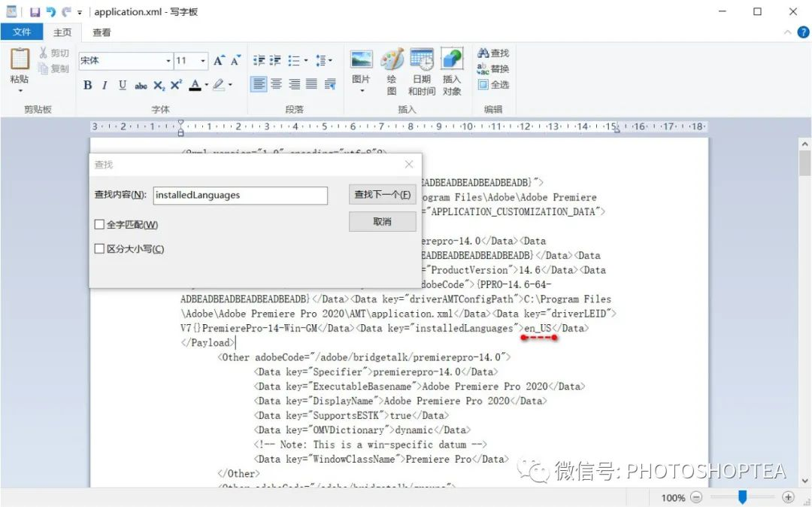Click the Decrease indent icon
This screenshot has height=507, width=812.
click(259, 61)
